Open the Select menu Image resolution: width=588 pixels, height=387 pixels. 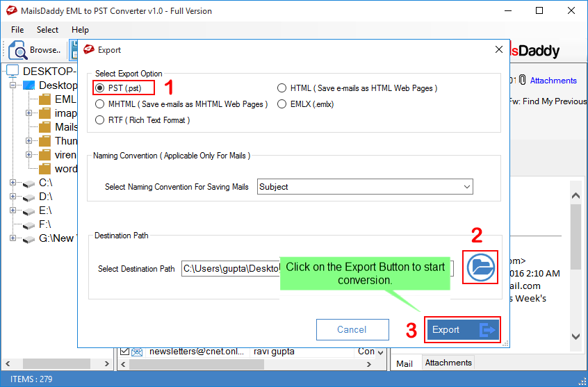[48, 30]
